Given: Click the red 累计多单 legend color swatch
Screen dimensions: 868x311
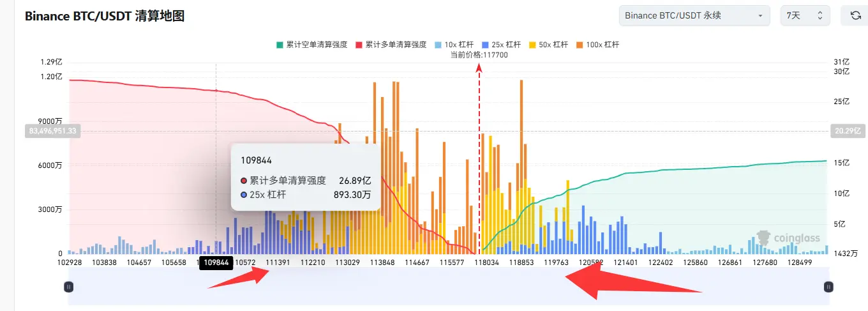Looking at the screenshot, I should pos(358,45).
